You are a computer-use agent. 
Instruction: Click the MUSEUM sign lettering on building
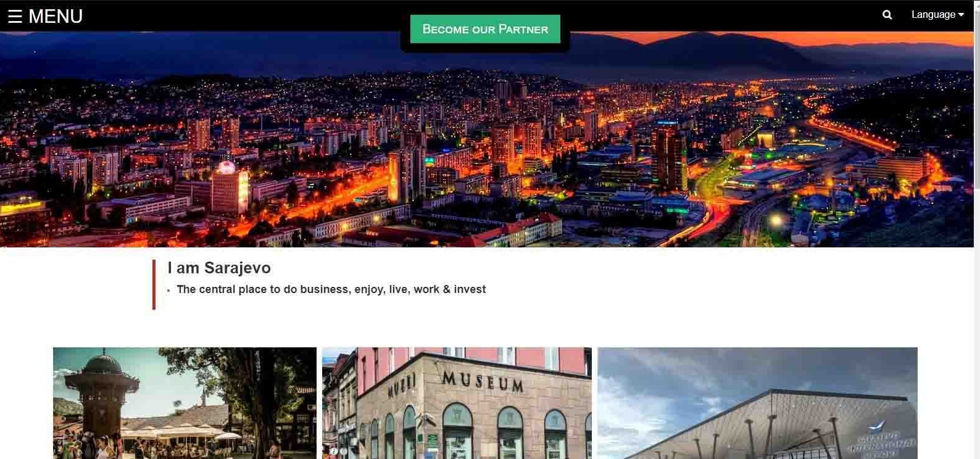483,381
